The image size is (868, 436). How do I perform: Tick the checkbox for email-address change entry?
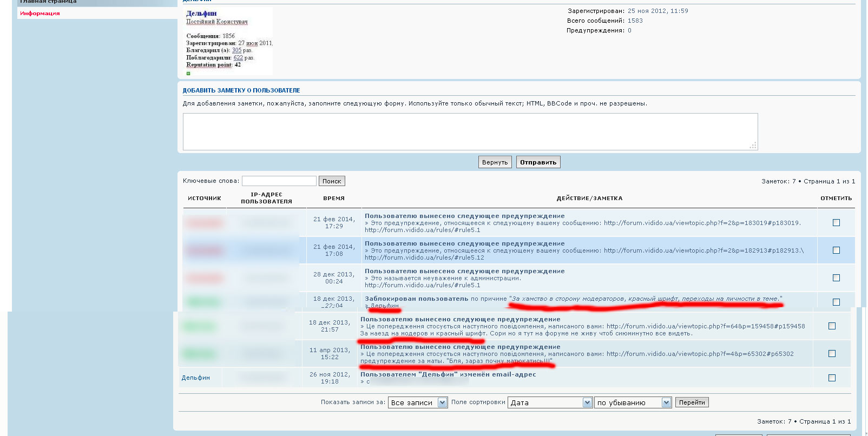[x=832, y=378]
